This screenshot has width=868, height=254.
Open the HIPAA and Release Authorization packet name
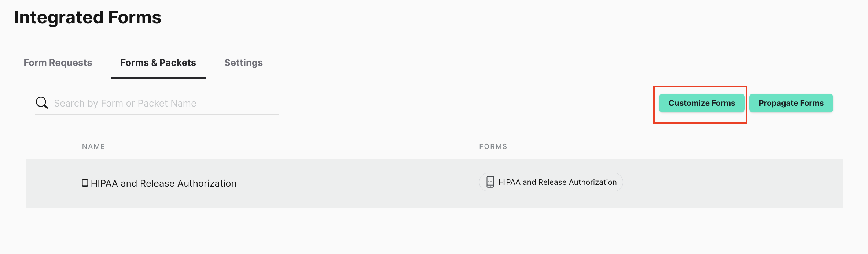(163, 183)
